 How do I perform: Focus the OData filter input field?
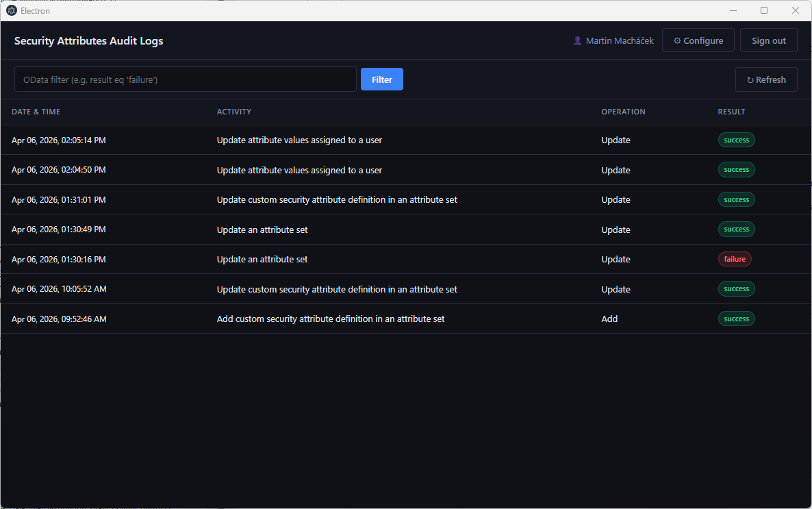tap(185, 79)
